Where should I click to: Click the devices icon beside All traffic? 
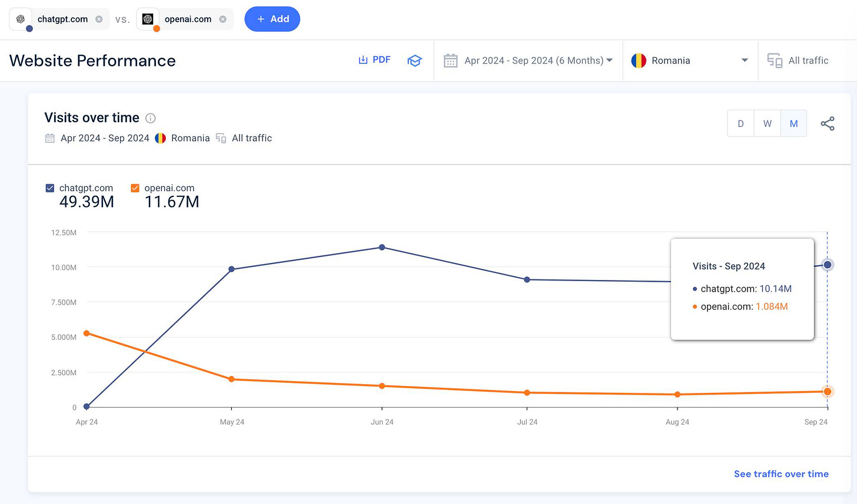click(775, 61)
